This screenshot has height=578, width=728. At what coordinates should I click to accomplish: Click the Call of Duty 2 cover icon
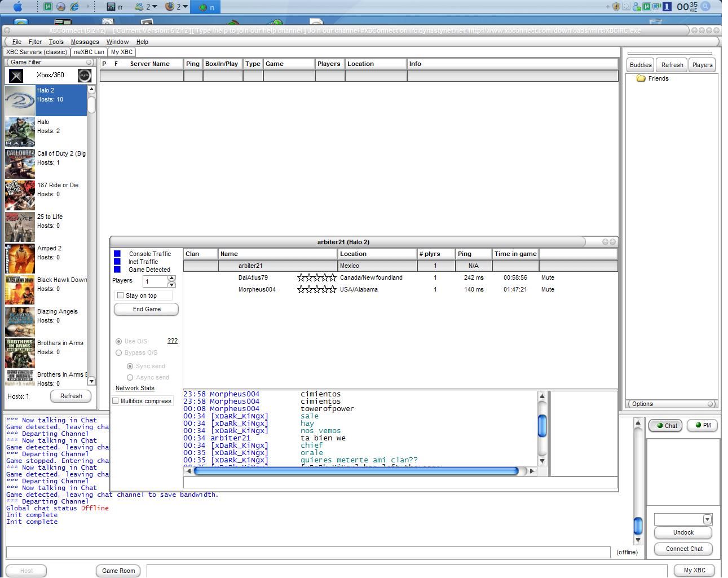click(x=20, y=164)
